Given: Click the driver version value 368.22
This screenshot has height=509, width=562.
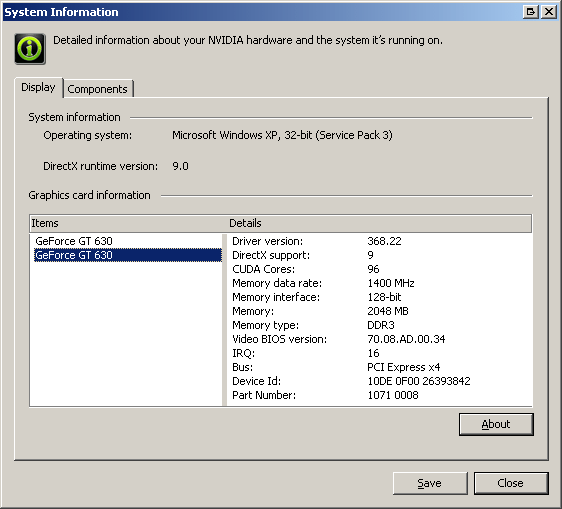Looking at the screenshot, I should click(x=384, y=241).
